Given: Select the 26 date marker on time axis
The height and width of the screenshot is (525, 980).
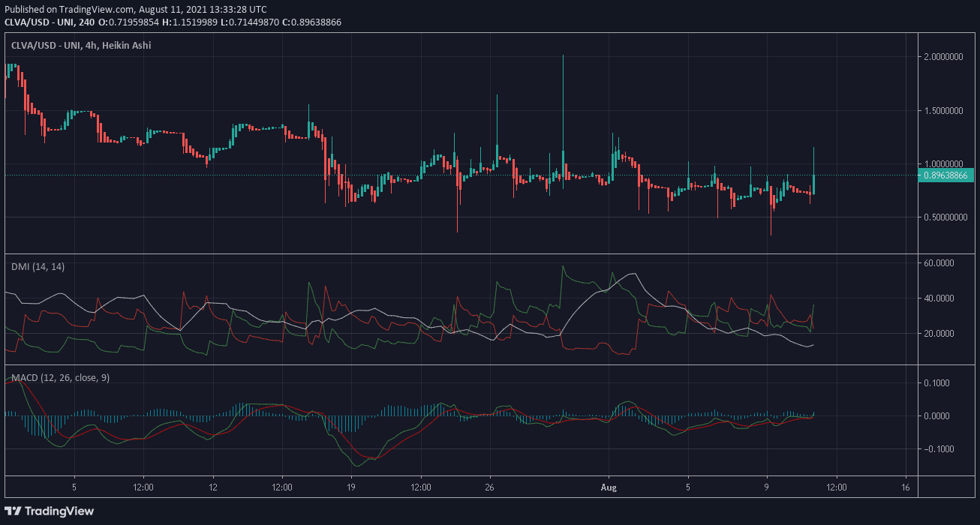Looking at the screenshot, I should point(490,486).
